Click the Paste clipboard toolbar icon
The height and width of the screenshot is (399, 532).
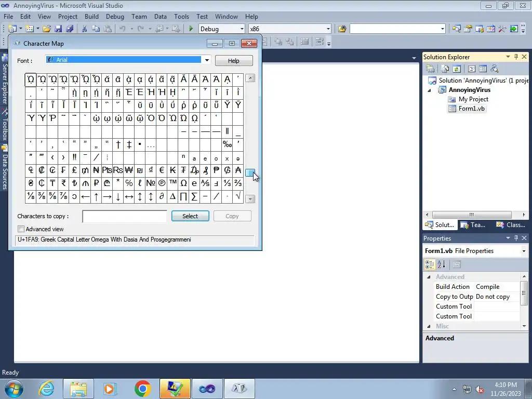108,29
